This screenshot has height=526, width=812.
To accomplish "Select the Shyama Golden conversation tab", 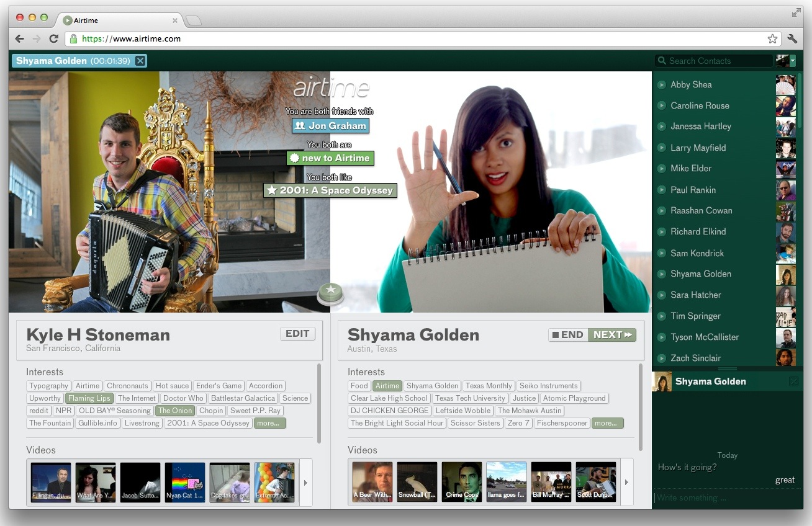I will (x=79, y=61).
